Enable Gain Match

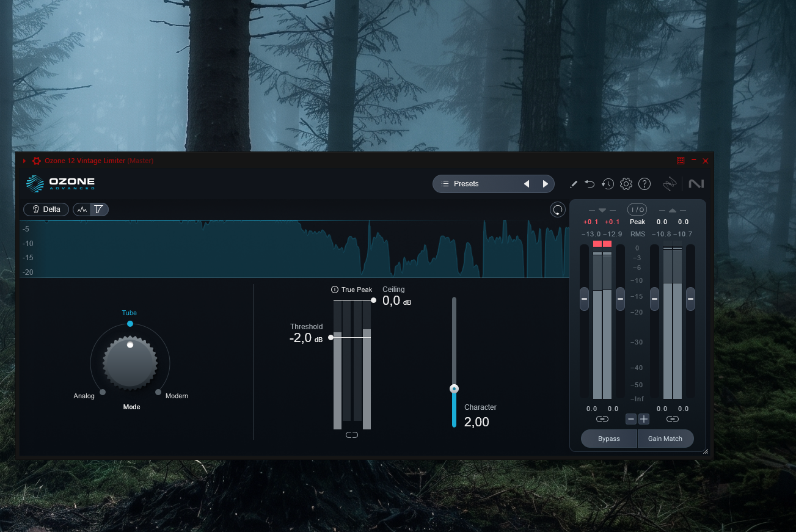point(665,439)
